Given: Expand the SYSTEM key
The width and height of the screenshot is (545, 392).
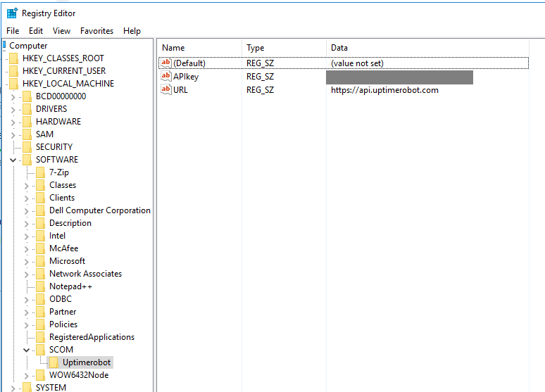Looking at the screenshot, I should [13, 388].
